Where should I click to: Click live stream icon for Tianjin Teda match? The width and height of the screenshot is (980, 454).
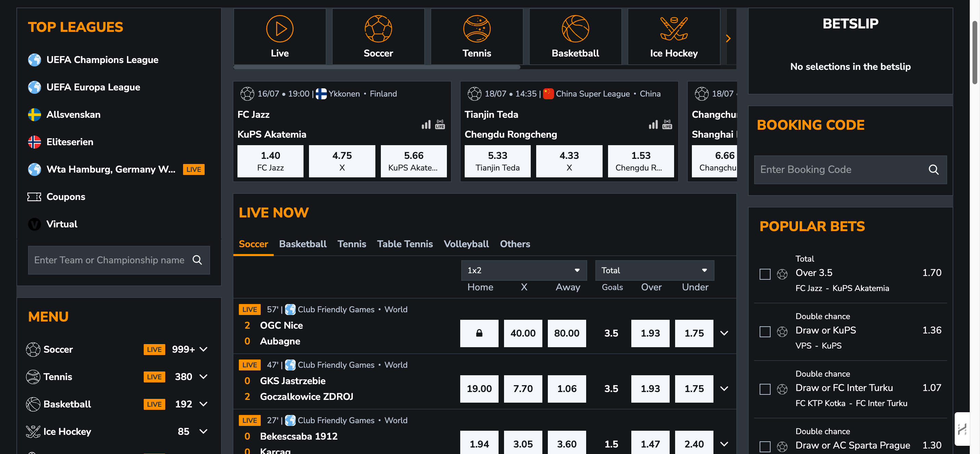click(x=667, y=124)
